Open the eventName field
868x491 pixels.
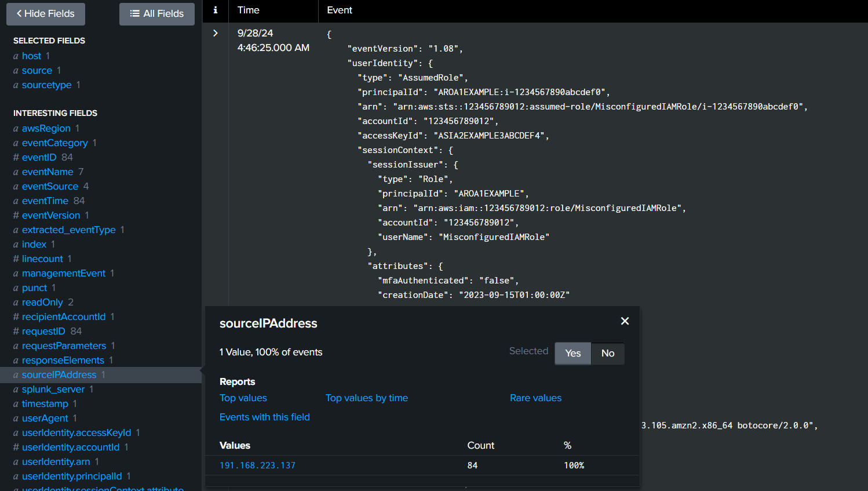(48, 172)
